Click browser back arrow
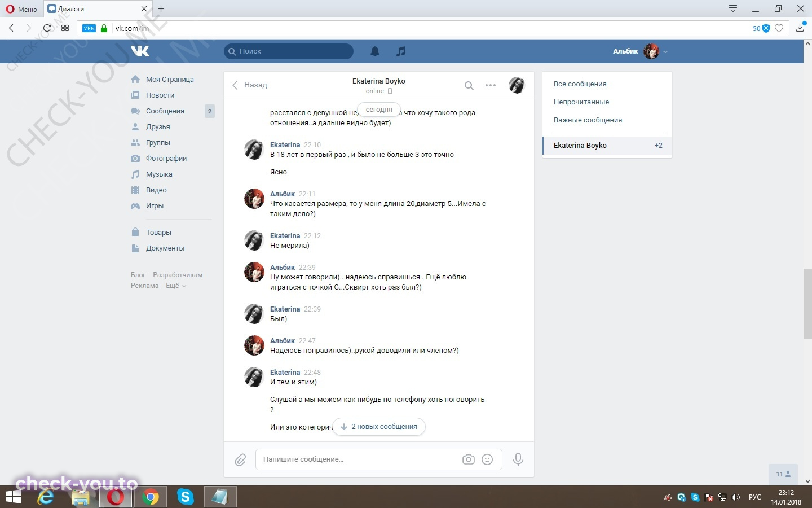 [x=11, y=28]
